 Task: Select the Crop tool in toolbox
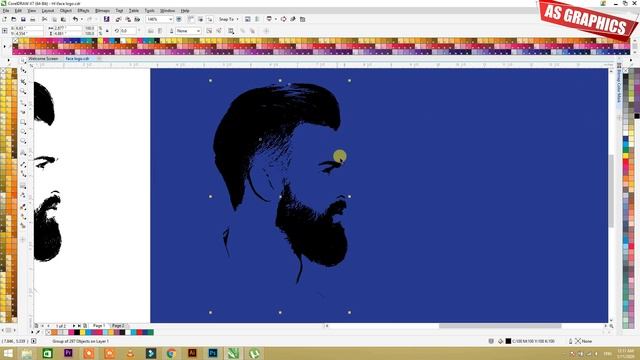(23, 81)
